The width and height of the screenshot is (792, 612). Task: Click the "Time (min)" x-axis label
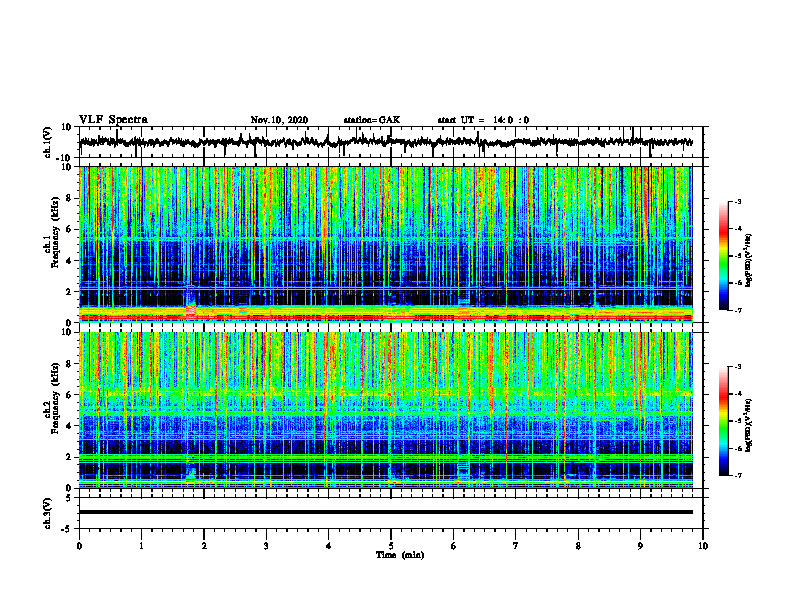point(400,555)
